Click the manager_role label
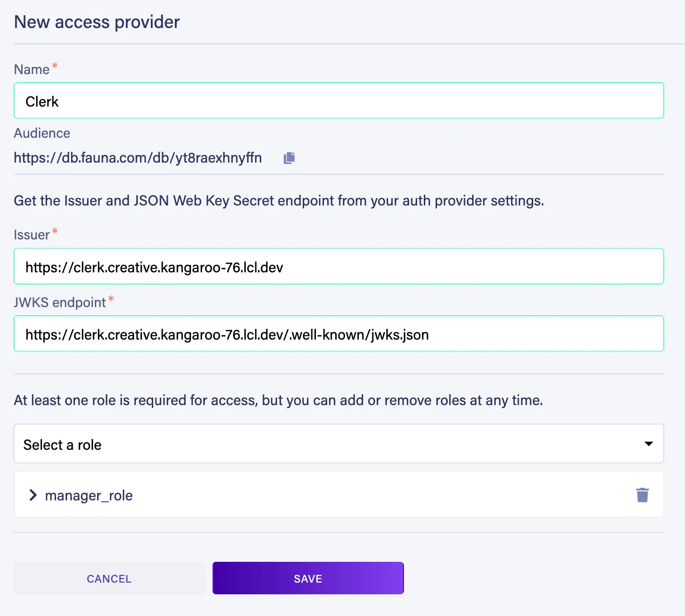 [88, 495]
